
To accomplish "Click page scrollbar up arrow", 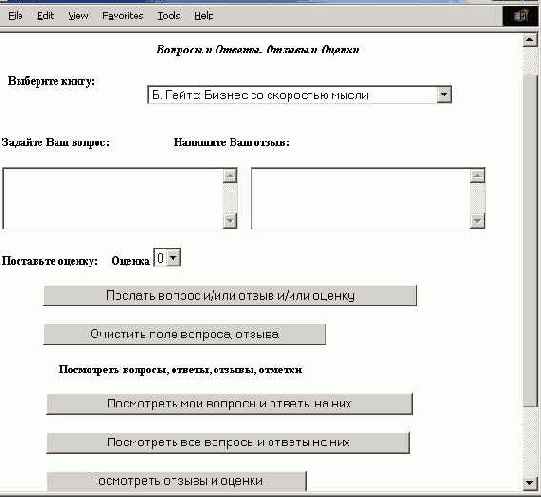I will pos(530,40).
